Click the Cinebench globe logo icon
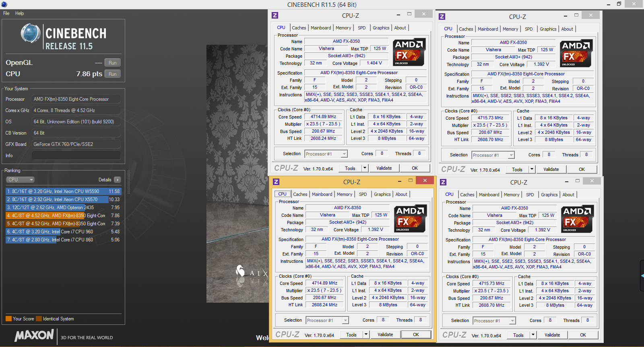This screenshot has width=644, height=347. (31, 33)
